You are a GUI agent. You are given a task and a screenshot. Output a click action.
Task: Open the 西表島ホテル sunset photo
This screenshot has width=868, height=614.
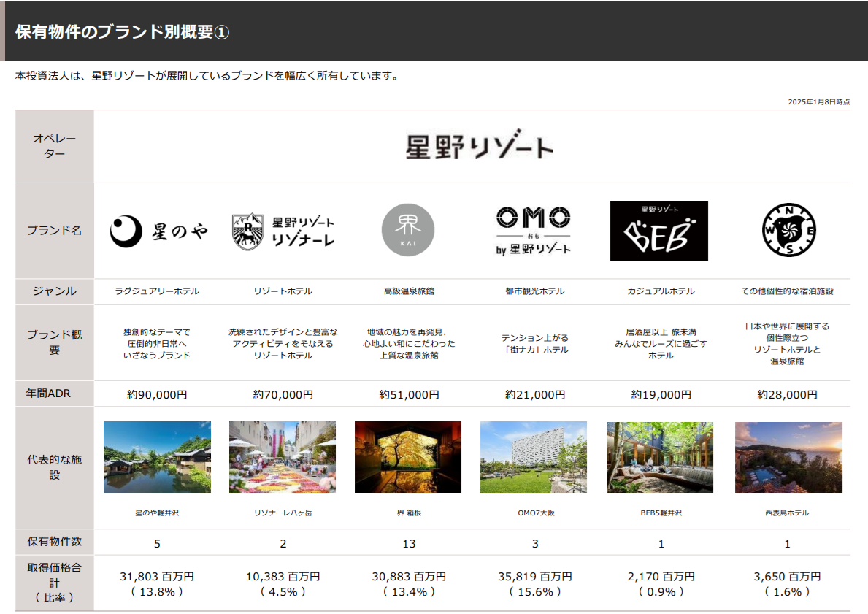[789, 457]
